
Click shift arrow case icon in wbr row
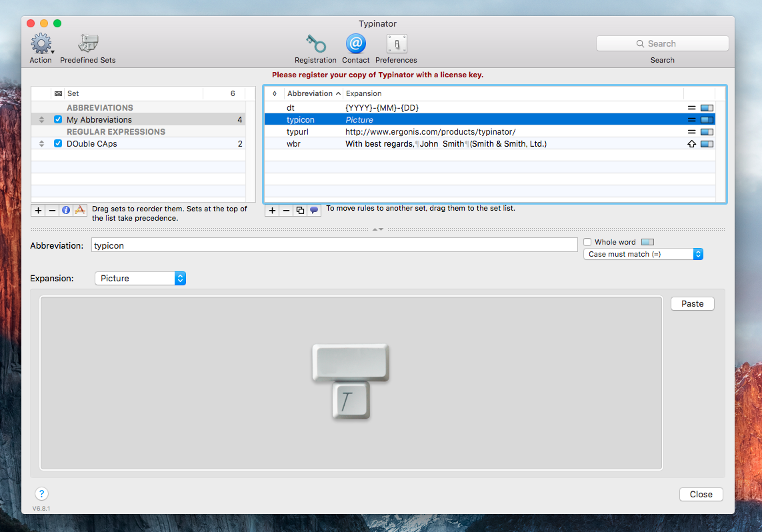pyautogui.click(x=691, y=144)
